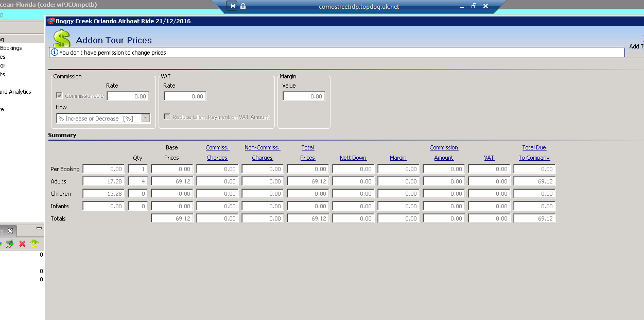Click the Infants Commission Amount field
The height and width of the screenshot is (320, 644).
(x=444, y=206)
